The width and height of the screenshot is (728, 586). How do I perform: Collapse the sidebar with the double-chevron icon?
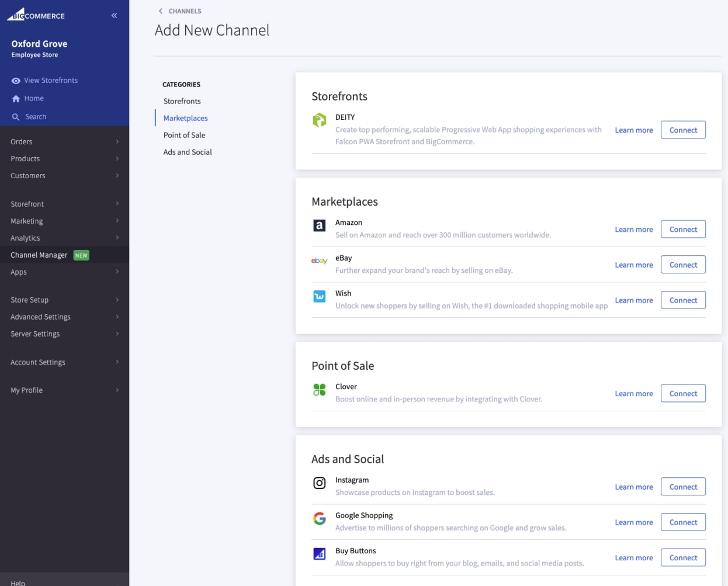click(x=114, y=15)
